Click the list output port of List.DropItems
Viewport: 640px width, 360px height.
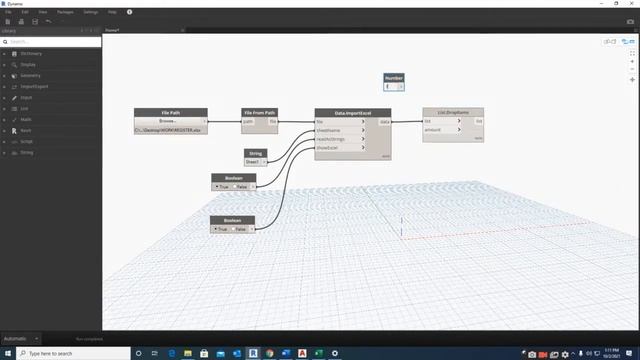(x=479, y=121)
